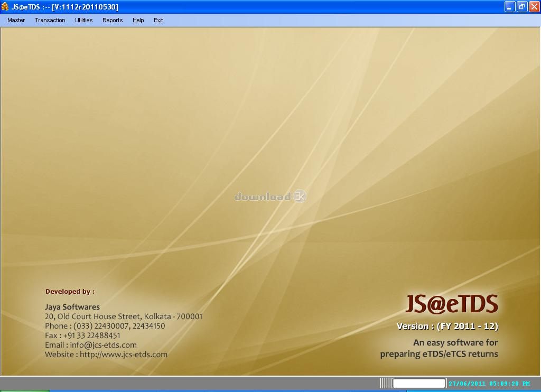Viewport: 541px width, 392px height.
Task: Click the JS@eTDS app icon in title bar
Action: point(5,6)
